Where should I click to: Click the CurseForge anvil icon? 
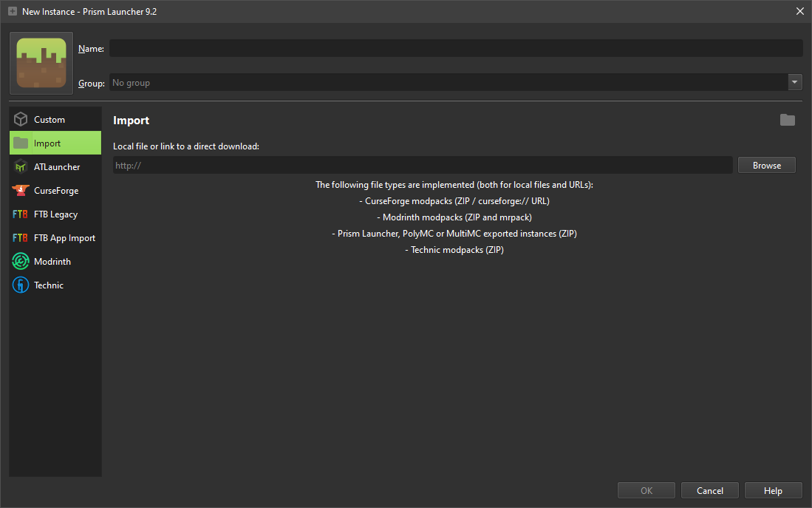21,190
